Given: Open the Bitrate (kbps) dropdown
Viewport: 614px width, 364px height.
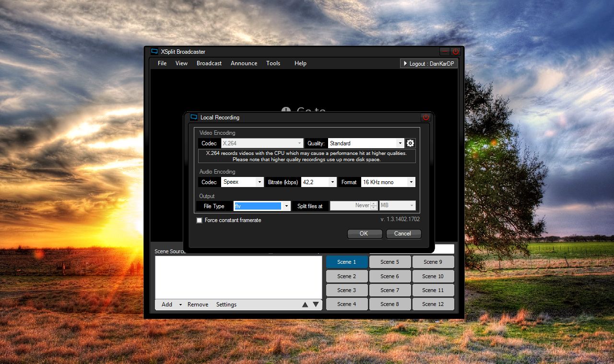Looking at the screenshot, I should click(319, 182).
